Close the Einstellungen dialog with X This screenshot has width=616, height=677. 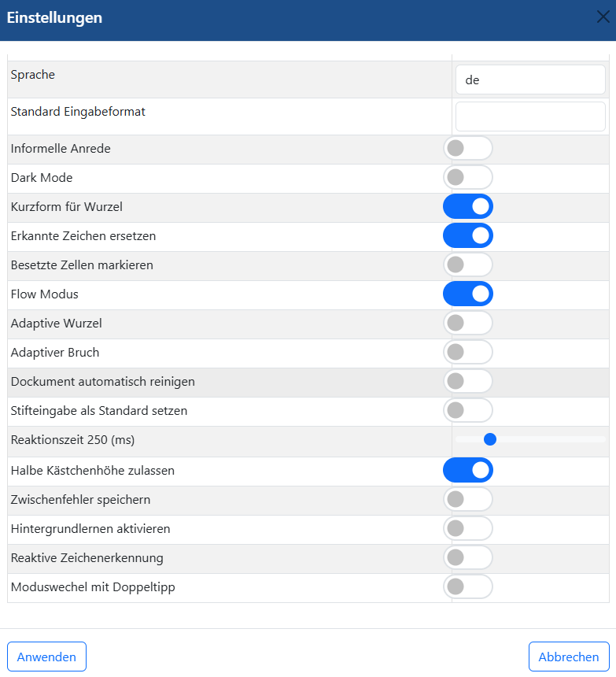[x=603, y=17]
